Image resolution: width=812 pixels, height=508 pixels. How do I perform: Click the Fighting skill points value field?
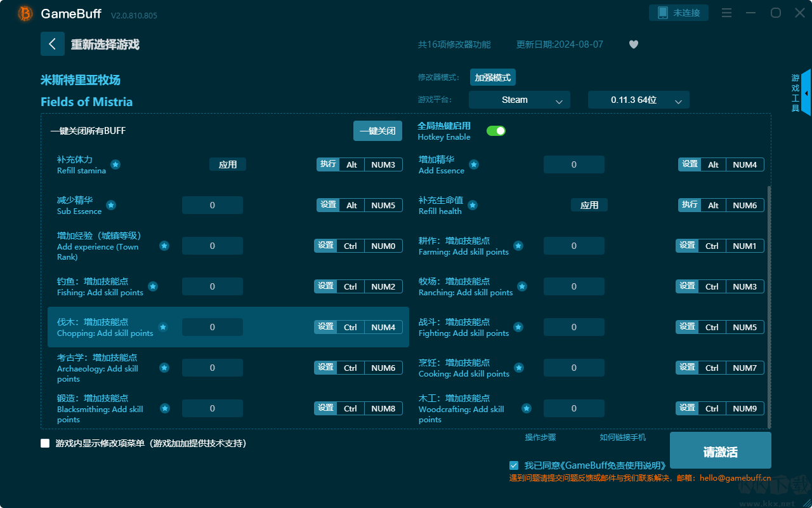click(574, 327)
